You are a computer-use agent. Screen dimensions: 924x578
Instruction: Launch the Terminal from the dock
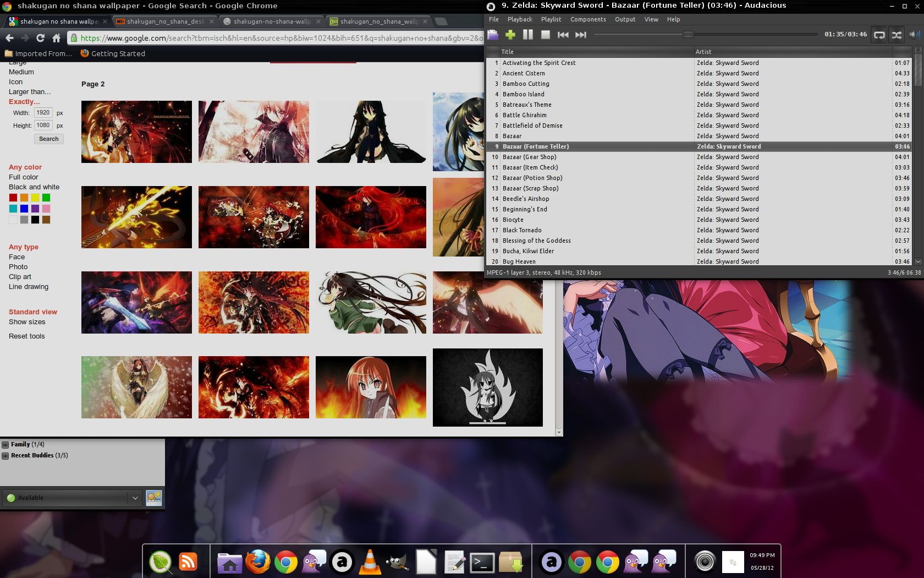click(482, 563)
